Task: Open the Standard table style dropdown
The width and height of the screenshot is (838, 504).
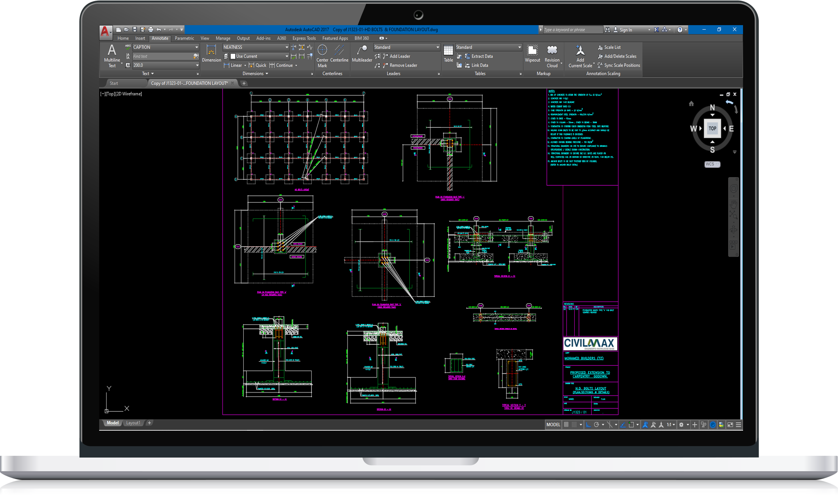Action: [x=488, y=47]
